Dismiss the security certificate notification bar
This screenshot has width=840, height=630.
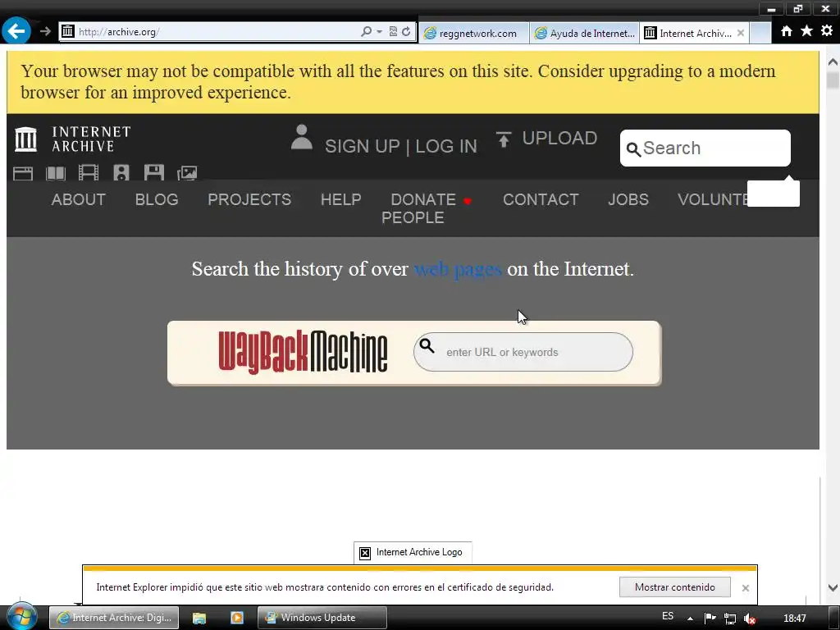click(x=745, y=588)
